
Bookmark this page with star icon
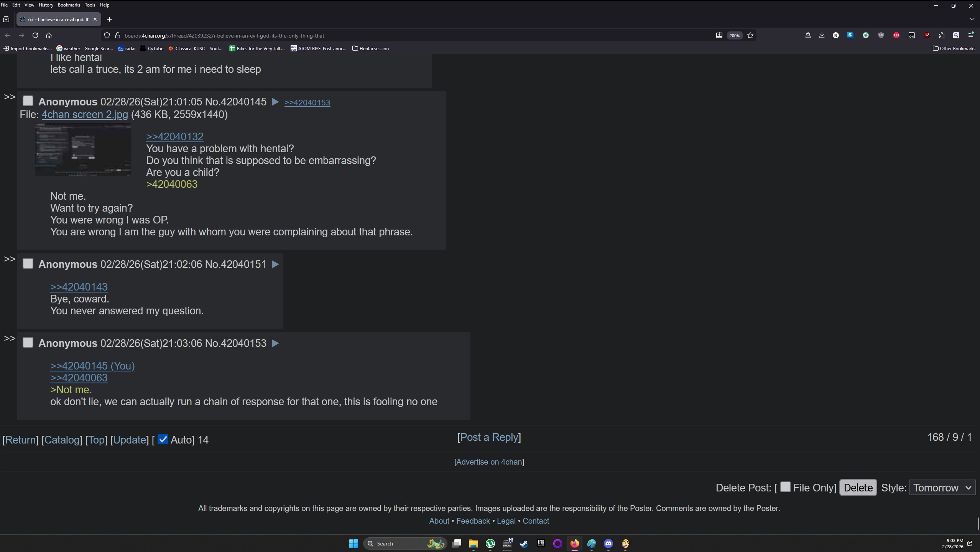(x=750, y=35)
